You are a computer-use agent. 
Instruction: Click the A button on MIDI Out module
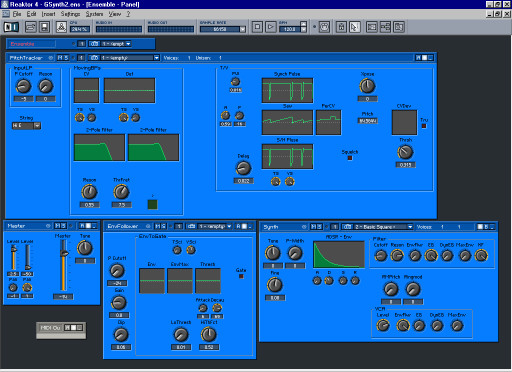67,328
